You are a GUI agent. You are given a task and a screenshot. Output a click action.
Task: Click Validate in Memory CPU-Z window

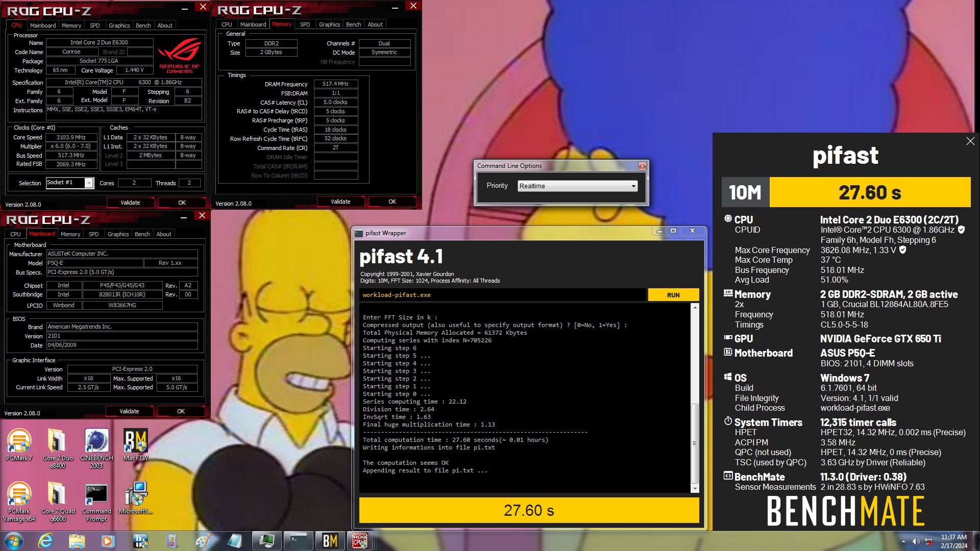click(x=340, y=202)
